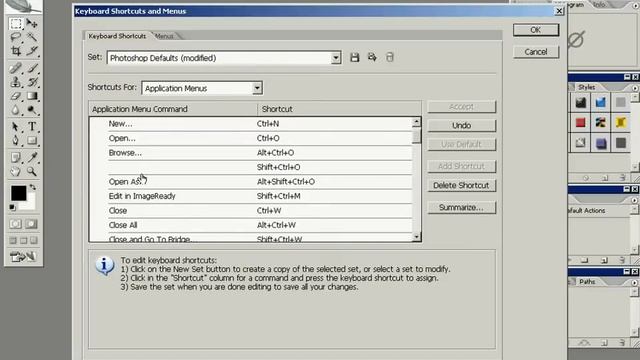Screen dimensions: 640x360
Task: Select the History Brush tool
Action: pos(32,82)
